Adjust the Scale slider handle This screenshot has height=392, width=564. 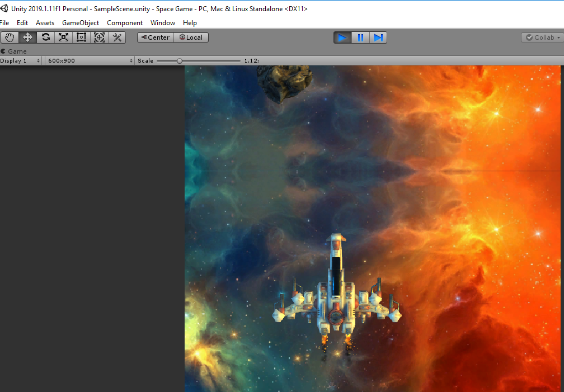tap(180, 61)
